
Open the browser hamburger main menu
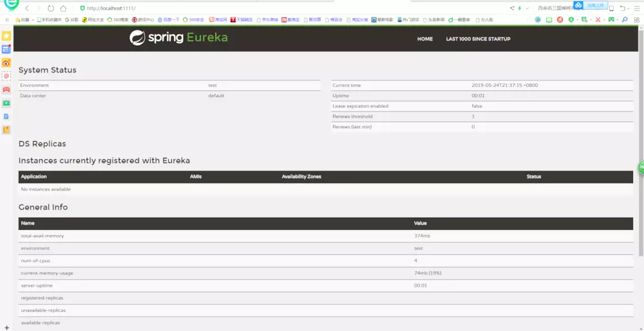coord(637,8)
